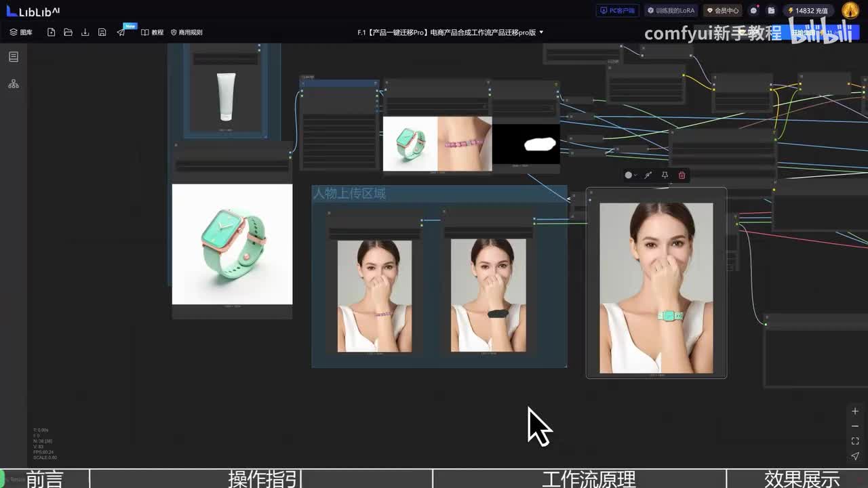Select the large green smartwatch image

232,244
